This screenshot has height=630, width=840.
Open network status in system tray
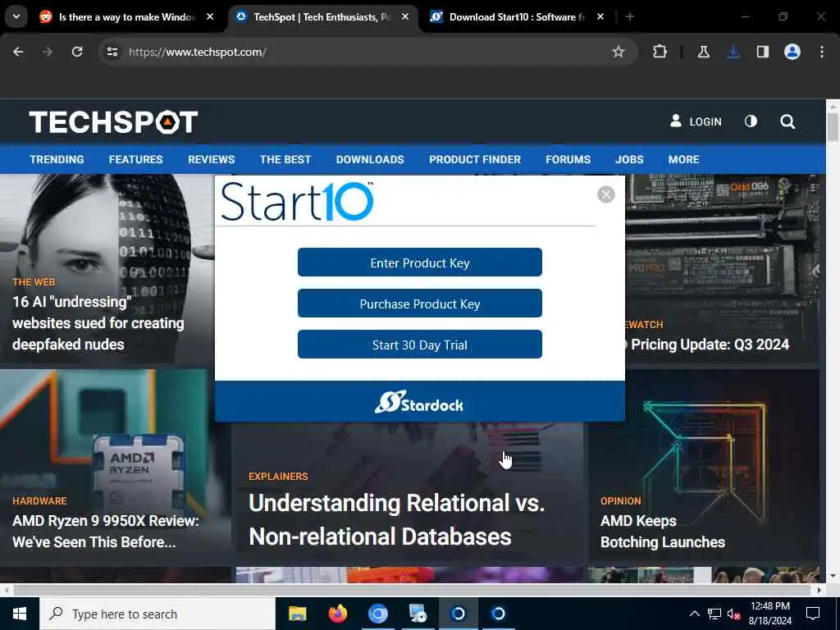714,614
